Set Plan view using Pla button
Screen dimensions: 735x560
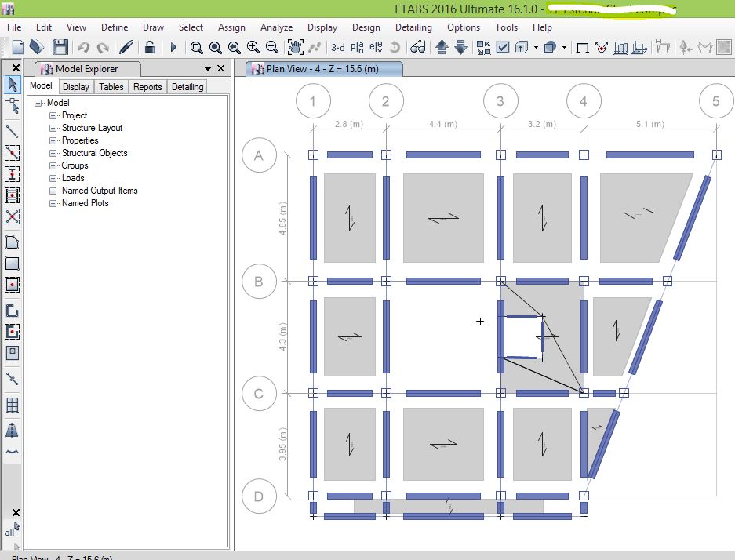coord(357,47)
